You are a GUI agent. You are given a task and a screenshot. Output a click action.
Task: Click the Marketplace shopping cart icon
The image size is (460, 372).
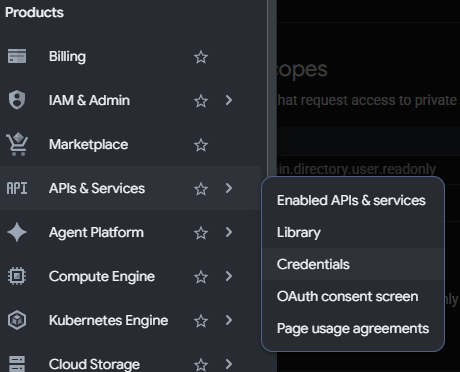pos(17,144)
